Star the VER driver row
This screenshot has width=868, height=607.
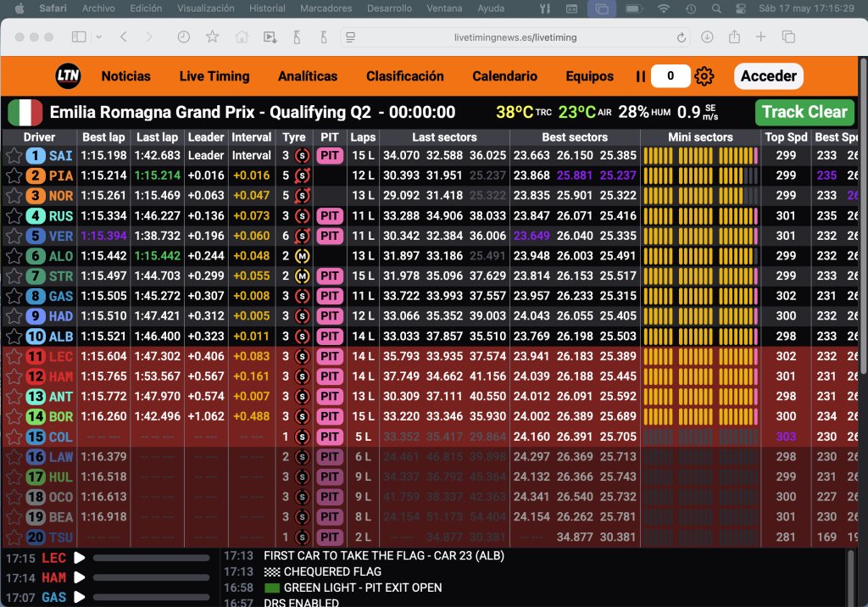tap(14, 236)
